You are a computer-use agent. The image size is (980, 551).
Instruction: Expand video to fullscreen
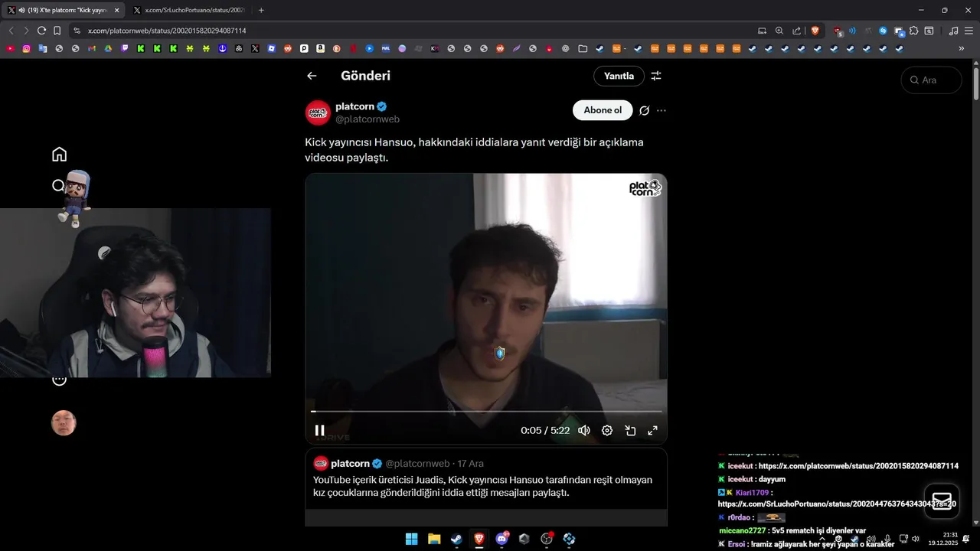[653, 431]
